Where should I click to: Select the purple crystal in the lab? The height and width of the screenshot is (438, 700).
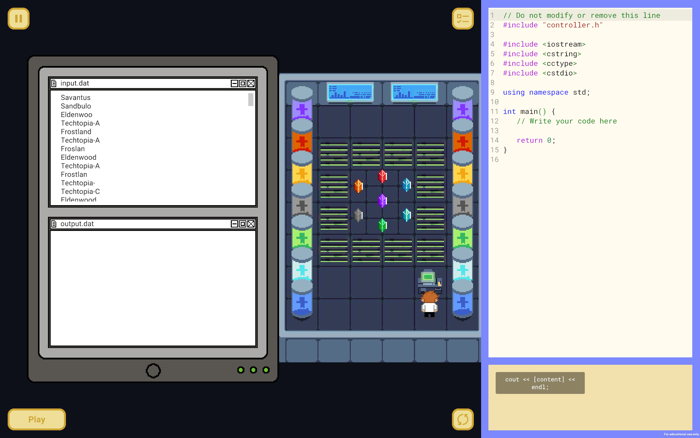click(383, 201)
